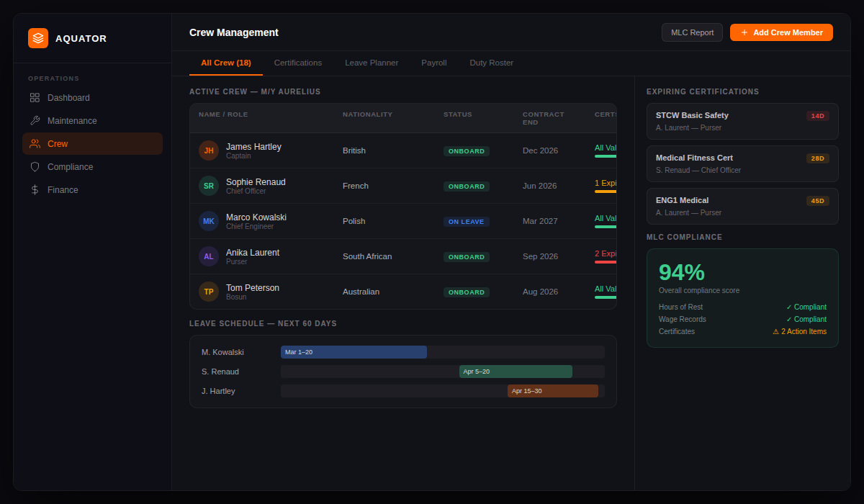
Task: Click the Status column header
Action: [x=458, y=114]
